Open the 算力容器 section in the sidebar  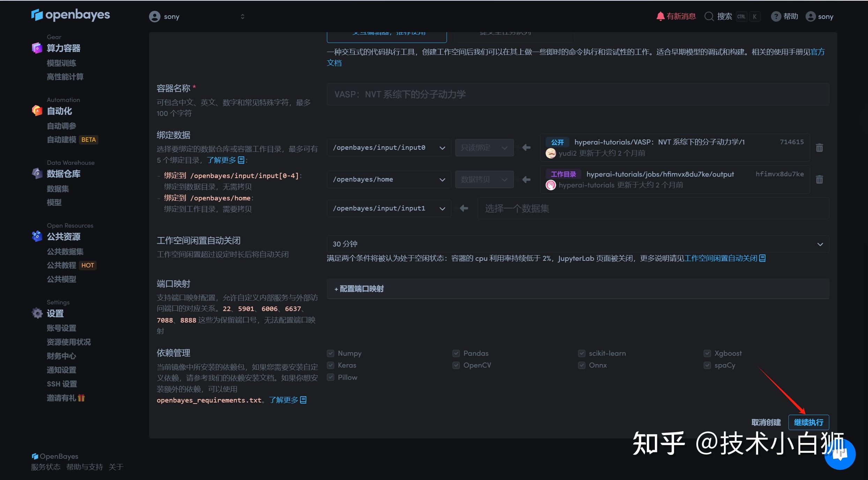(x=64, y=49)
